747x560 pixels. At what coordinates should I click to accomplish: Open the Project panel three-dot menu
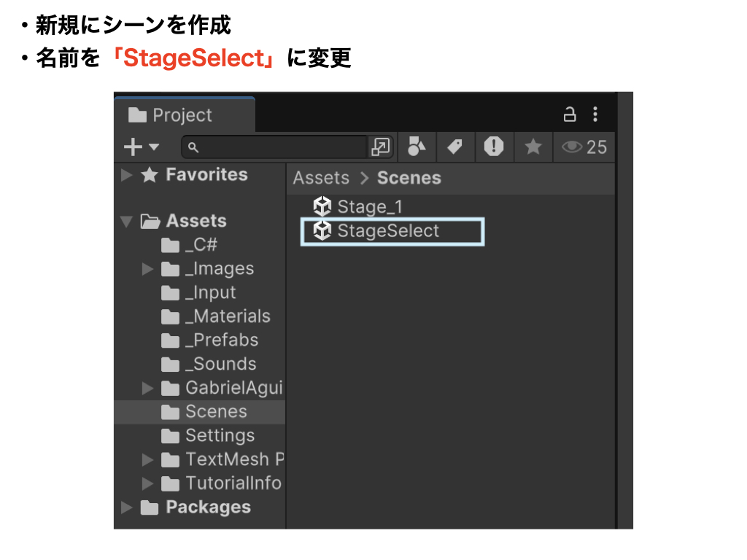(x=595, y=114)
